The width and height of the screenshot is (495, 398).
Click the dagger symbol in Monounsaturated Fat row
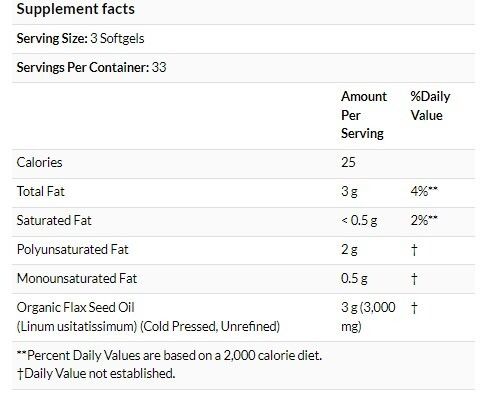pyautogui.click(x=414, y=278)
